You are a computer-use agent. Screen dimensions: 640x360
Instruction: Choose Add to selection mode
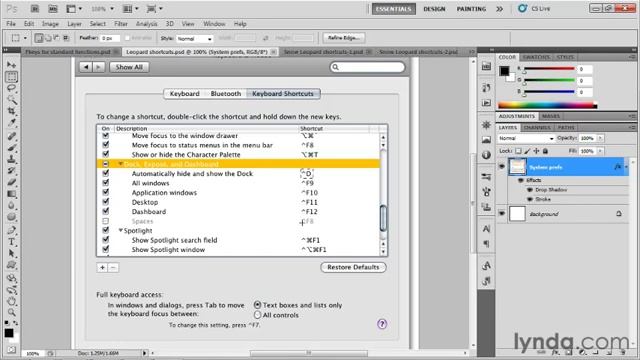(48, 38)
